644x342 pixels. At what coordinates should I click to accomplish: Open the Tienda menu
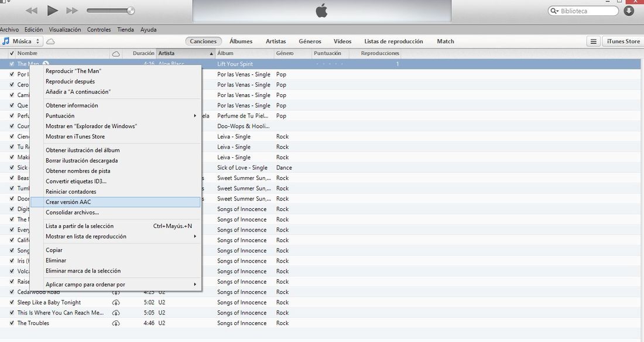click(x=125, y=30)
